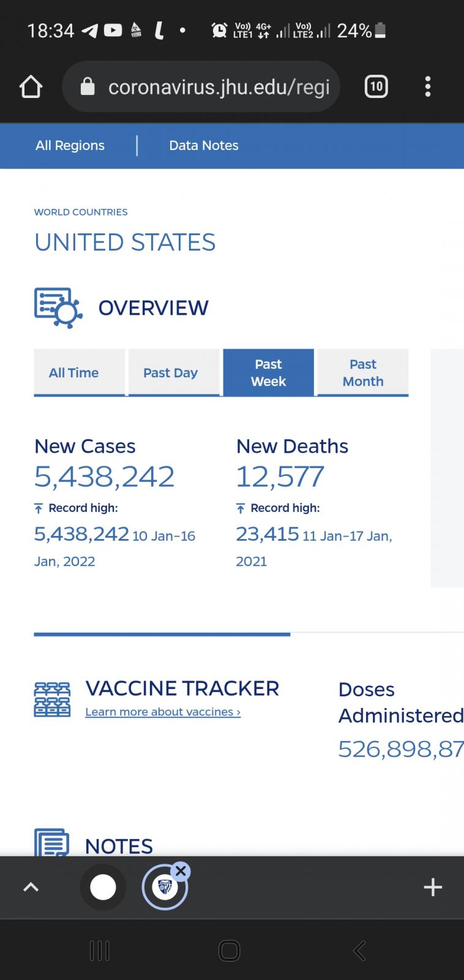
Task: Tap the padlock site security icon
Action: [88, 87]
